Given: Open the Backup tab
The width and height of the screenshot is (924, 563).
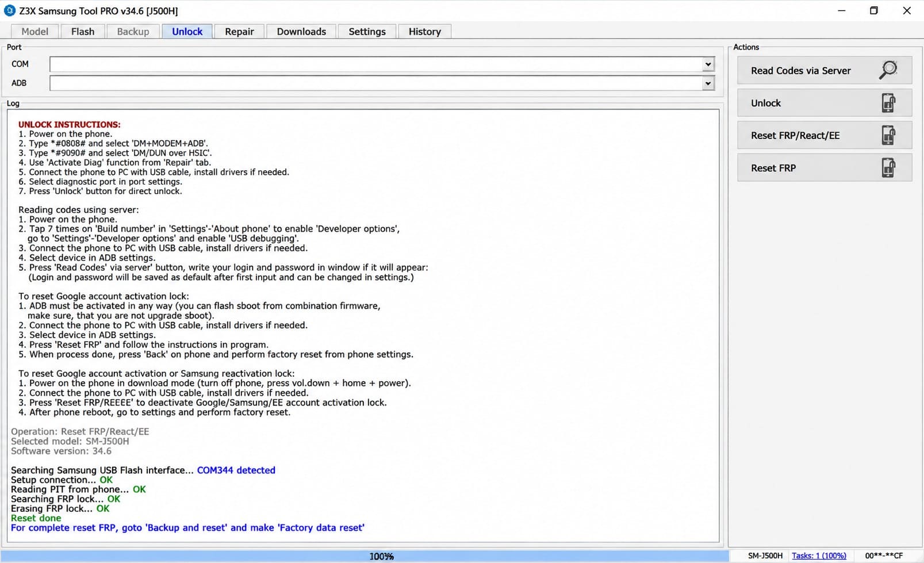Looking at the screenshot, I should [x=133, y=32].
